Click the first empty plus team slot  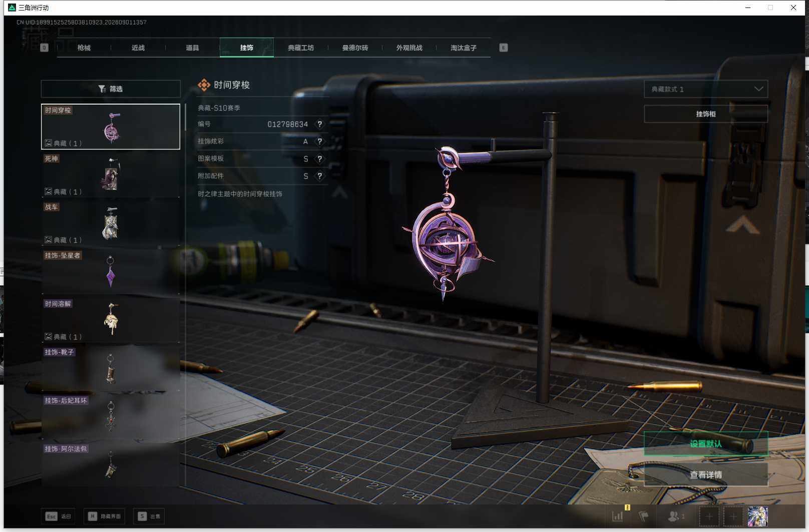(709, 516)
